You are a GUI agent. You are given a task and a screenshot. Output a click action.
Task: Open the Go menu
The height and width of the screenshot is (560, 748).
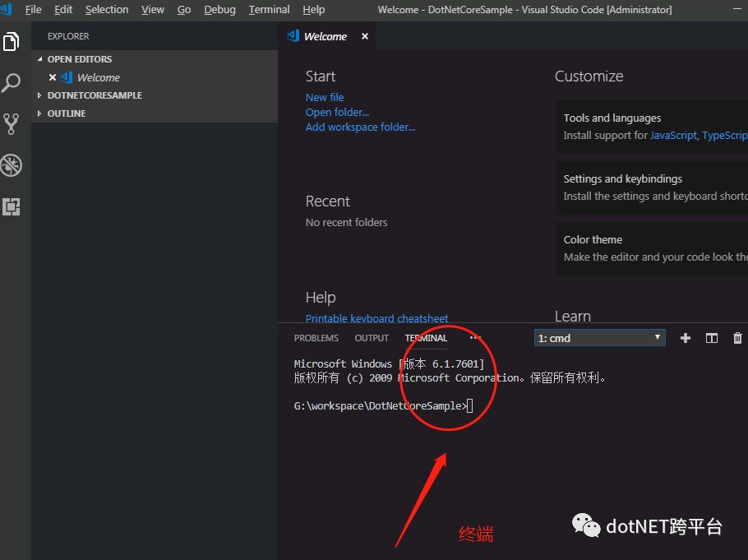[184, 10]
